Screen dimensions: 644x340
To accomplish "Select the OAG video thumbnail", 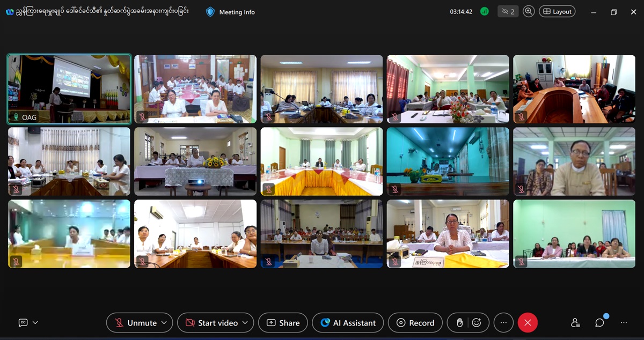I will [69, 88].
